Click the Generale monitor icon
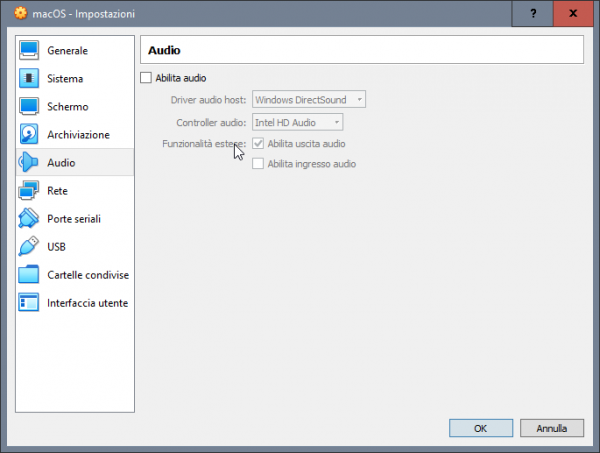Viewport: 600px width, 453px height. coord(29,50)
